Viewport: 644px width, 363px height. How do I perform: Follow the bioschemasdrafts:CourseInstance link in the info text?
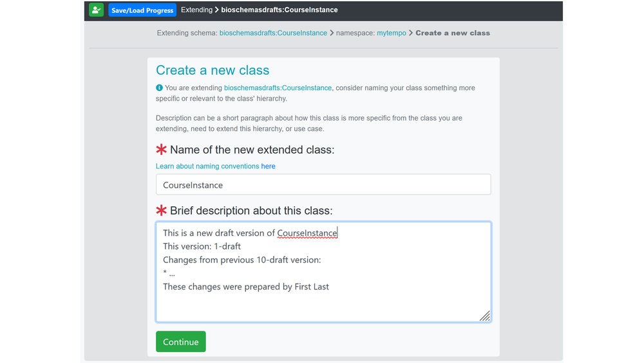pos(278,88)
